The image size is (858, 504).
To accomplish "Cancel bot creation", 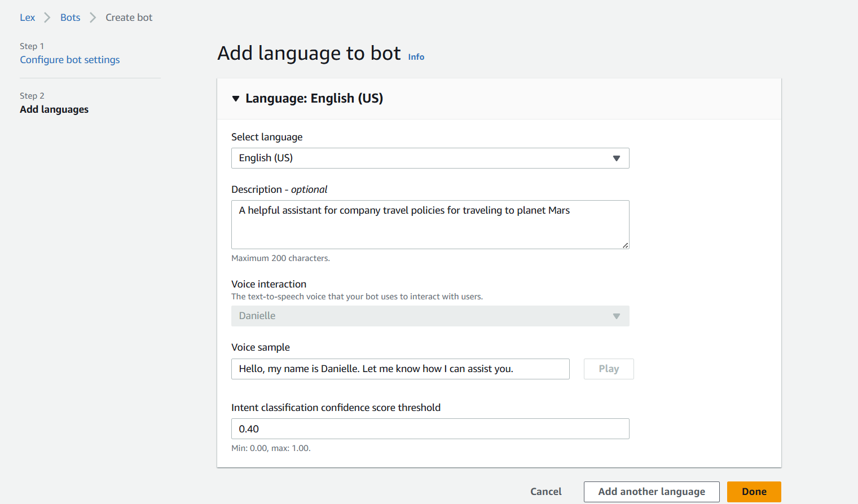I will [545, 492].
